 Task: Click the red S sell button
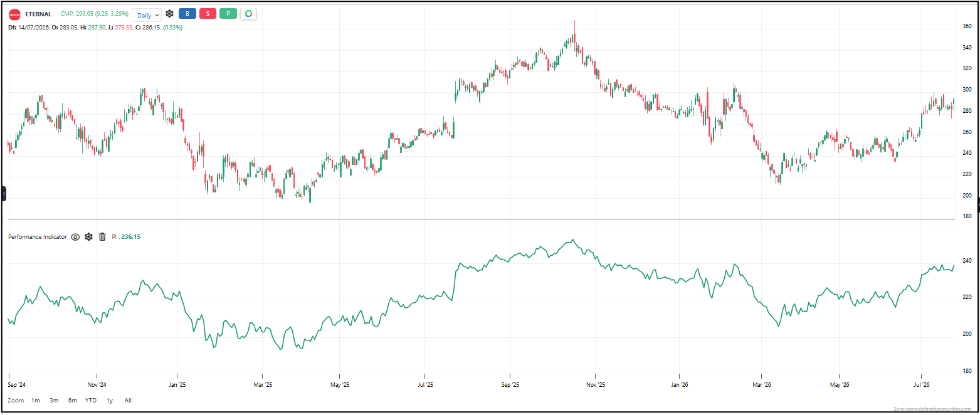[x=208, y=14]
